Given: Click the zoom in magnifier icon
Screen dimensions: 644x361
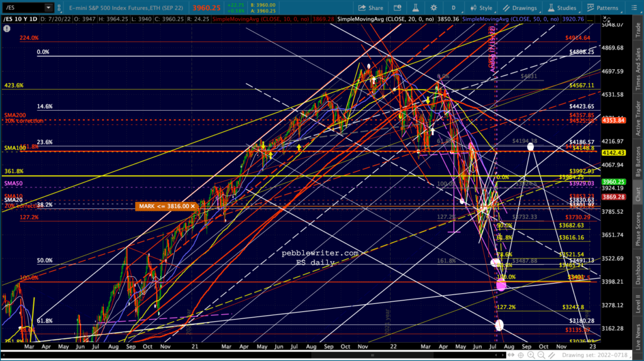Looking at the screenshot, I should point(531,355).
